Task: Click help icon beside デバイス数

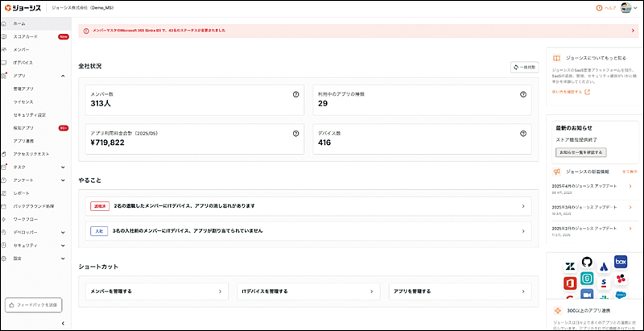Action: [x=523, y=133]
